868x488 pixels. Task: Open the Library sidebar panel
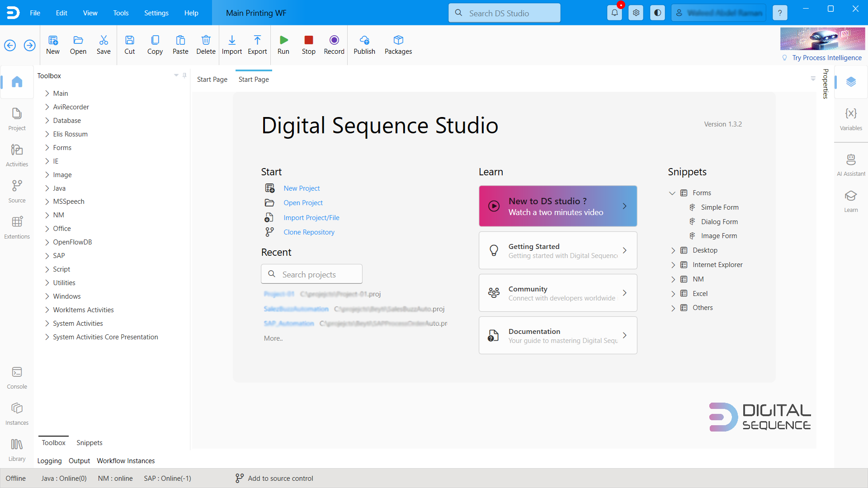[x=17, y=450]
